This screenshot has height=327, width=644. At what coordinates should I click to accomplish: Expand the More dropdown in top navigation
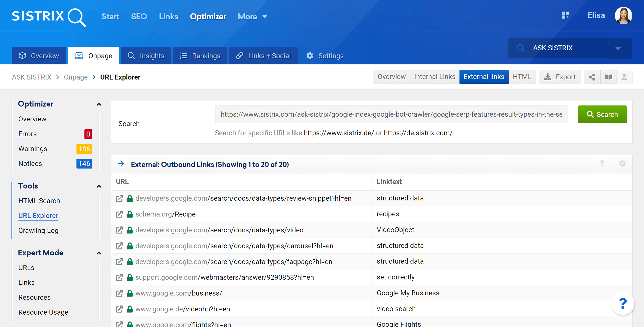pos(252,17)
